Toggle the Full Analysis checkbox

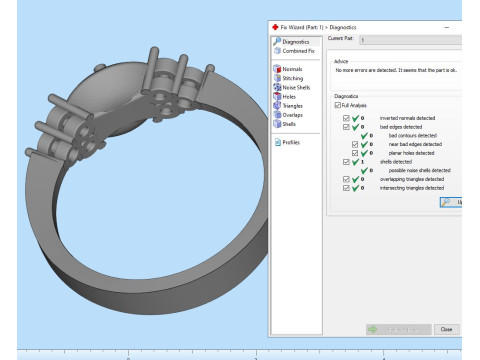point(337,105)
